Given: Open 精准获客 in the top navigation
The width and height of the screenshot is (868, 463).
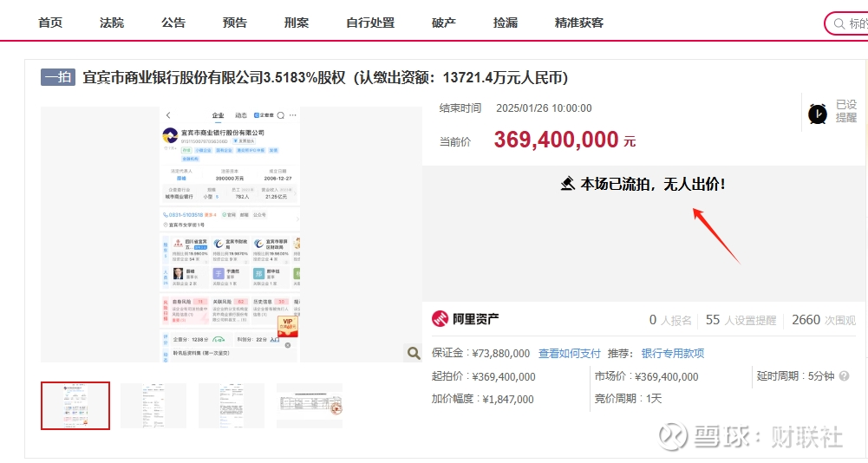Looking at the screenshot, I should (579, 23).
